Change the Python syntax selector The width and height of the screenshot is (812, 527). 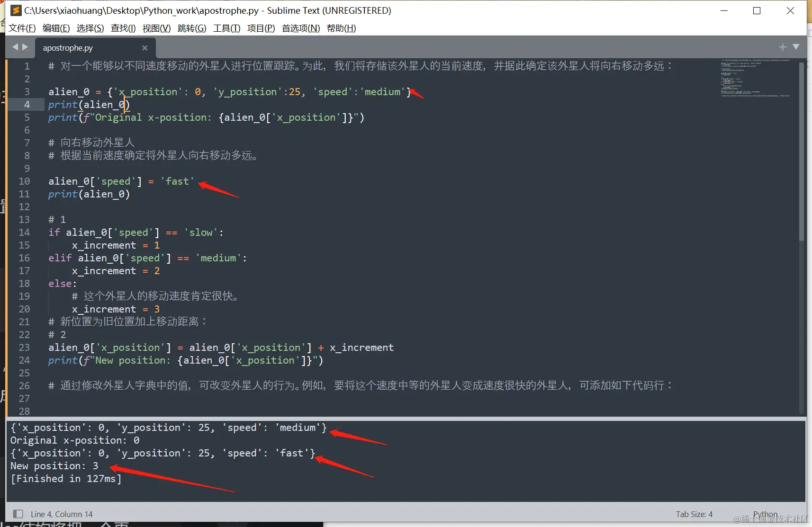[x=765, y=514]
